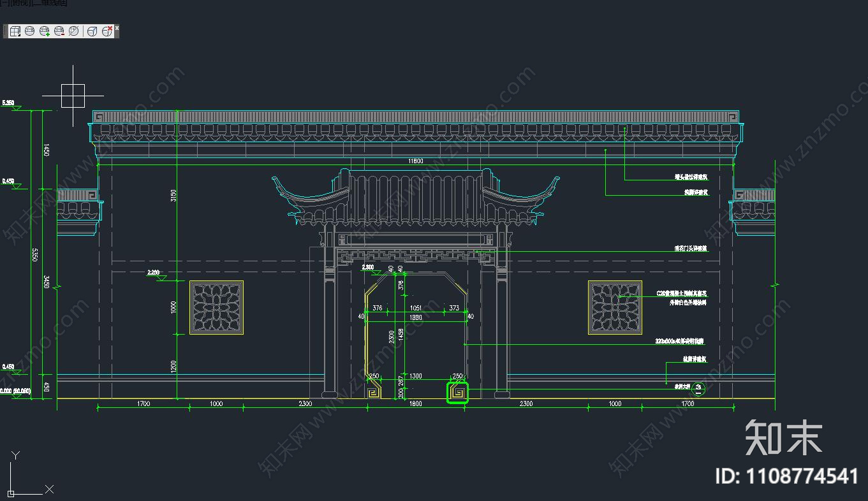Select the 1051 dimension text
Screen dimensions: 868x501
pyautogui.click(x=415, y=309)
